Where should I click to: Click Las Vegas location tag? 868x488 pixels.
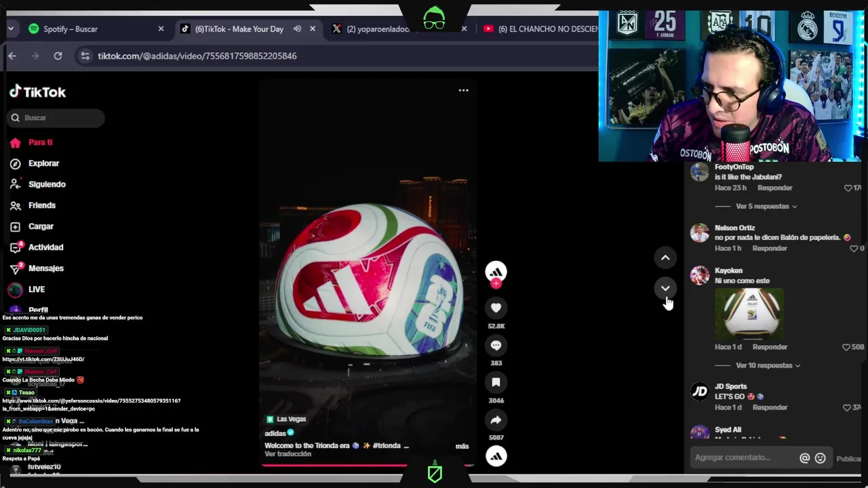point(285,420)
